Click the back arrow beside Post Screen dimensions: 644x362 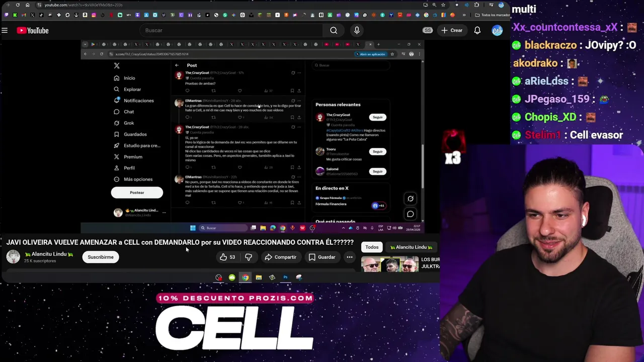177,65
